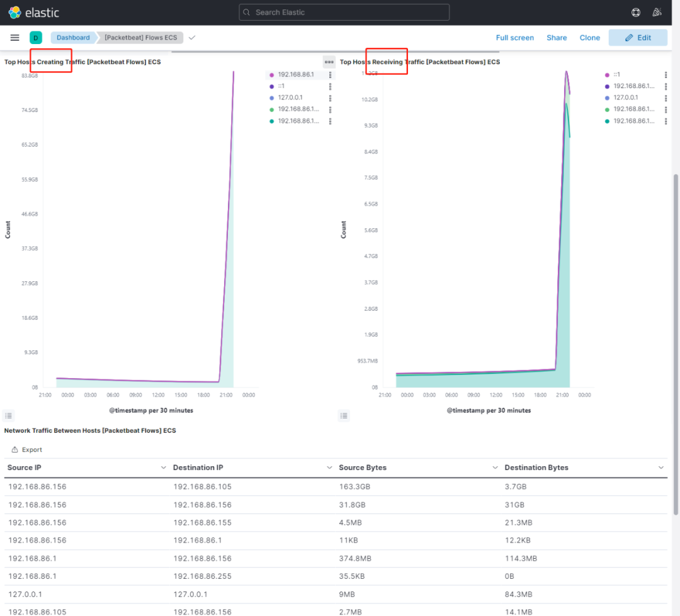
Task: Click Source Bytes cell 374.8MB
Action: (355, 559)
